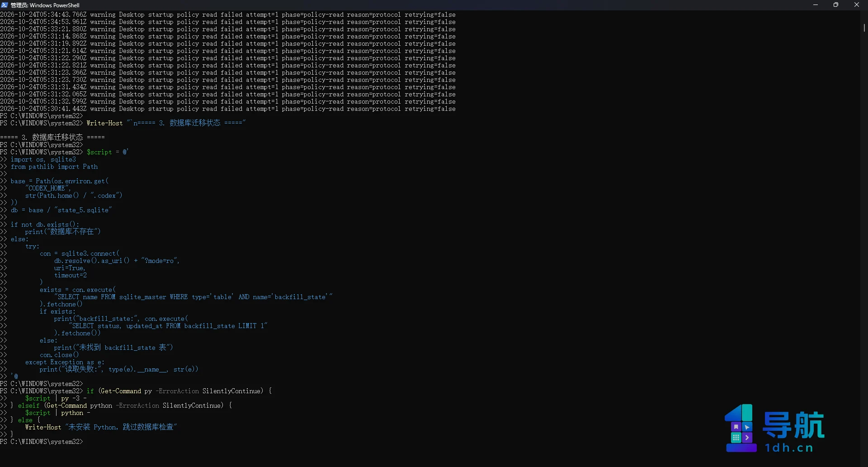The height and width of the screenshot is (467, 868).
Task: Close the Windows PowerShell window
Action: tap(857, 5)
